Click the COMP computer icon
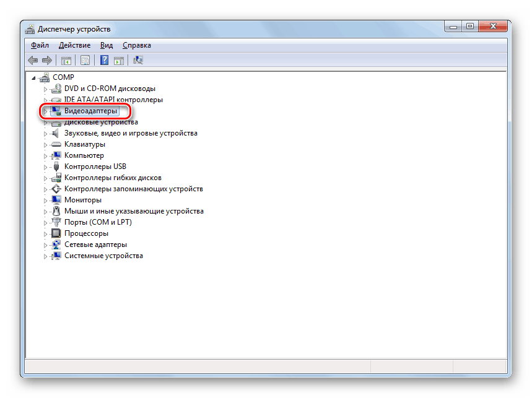Viewport: 532px width, 398px height. [x=44, y=77]
